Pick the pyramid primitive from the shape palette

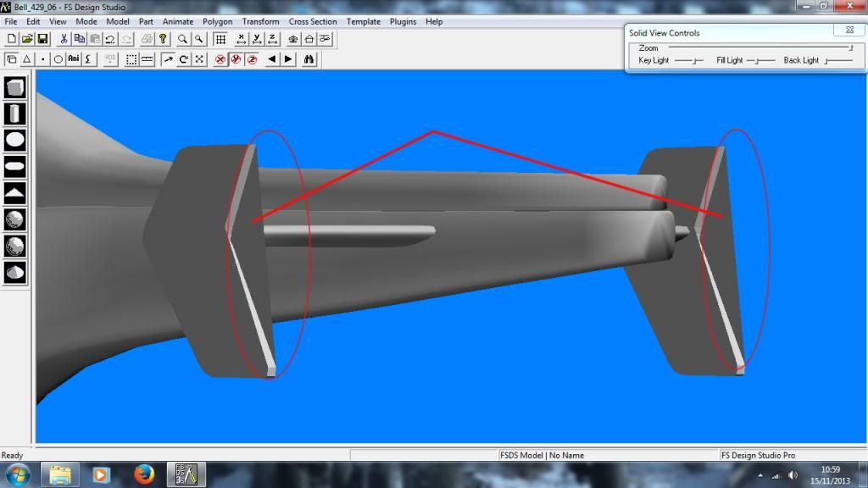13,192
